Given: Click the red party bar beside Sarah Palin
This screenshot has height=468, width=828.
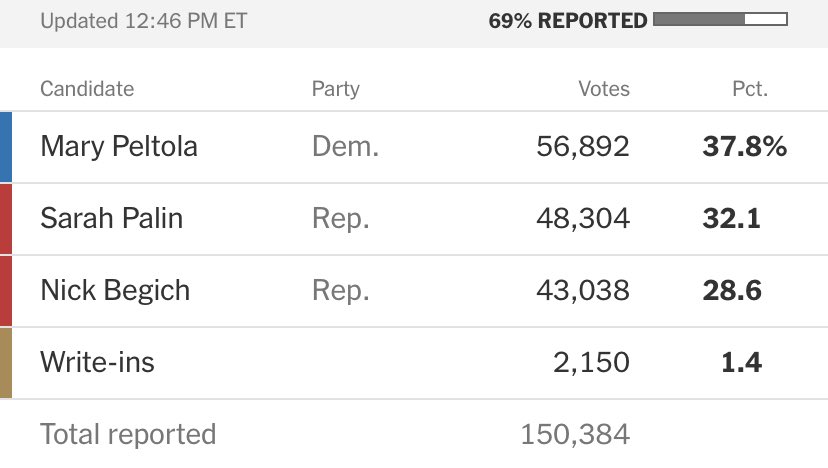Looking at the screenshot, I should [6, 219].
